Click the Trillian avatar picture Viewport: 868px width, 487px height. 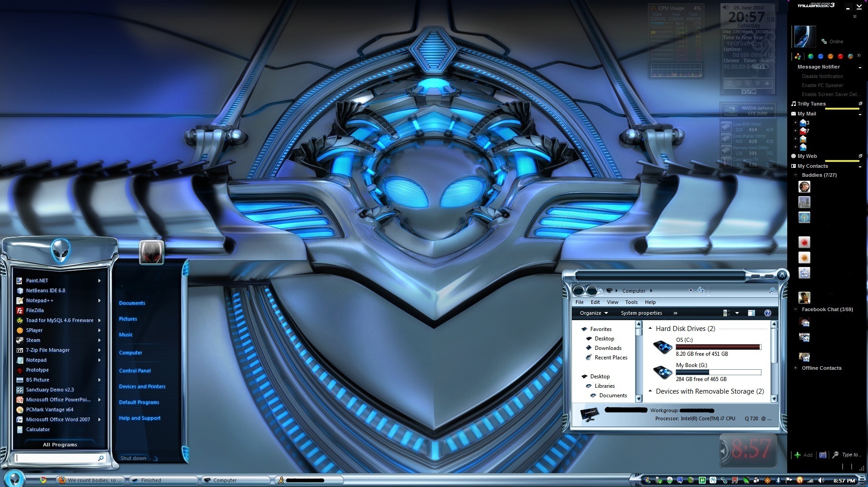click(x=805, y=37)
